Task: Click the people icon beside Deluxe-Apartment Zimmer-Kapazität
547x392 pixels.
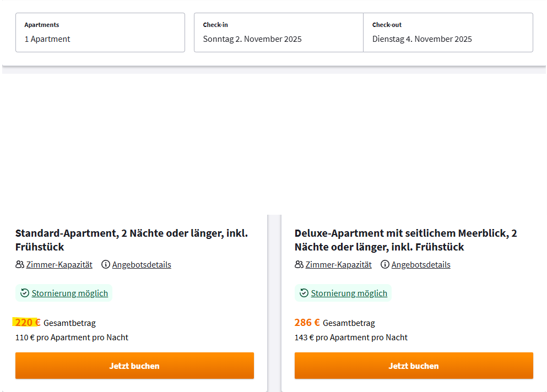Action: [x=299, y=264]
